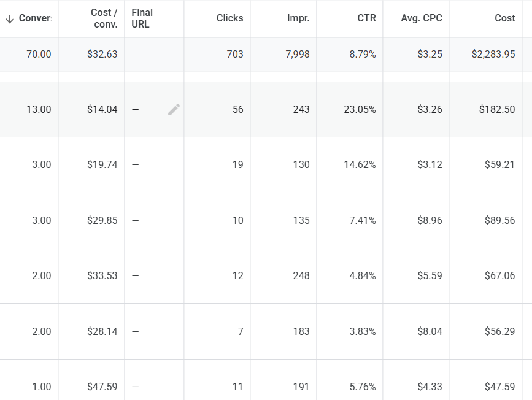Click the pencil icon to edit Final URL
The width and height of the screenshot is (532, 400).
coord(174,109)
